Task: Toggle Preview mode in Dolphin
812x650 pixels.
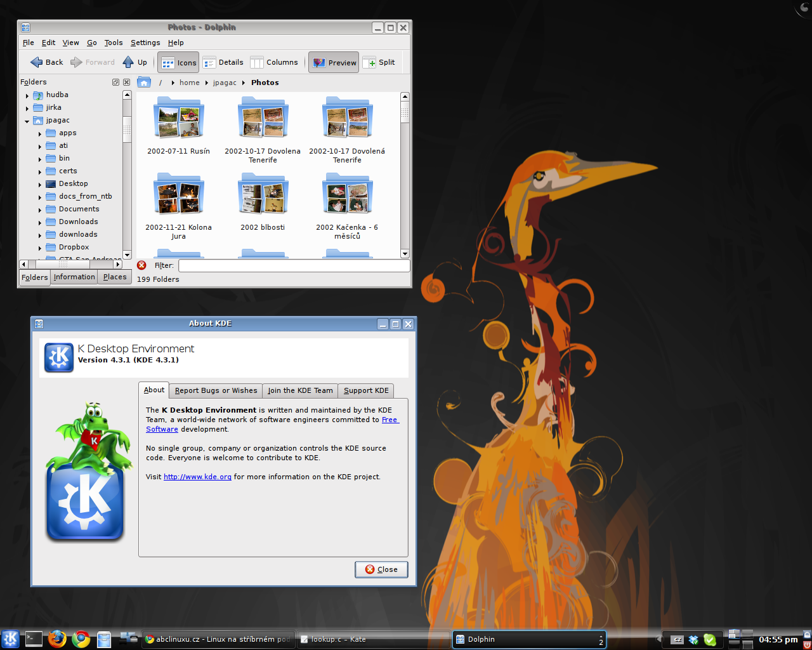Action: 334,62
